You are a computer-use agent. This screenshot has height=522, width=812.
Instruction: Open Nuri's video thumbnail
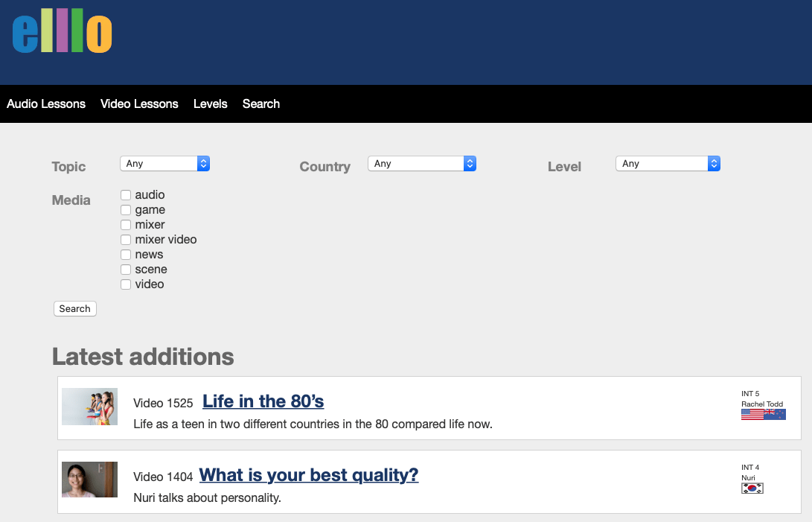coord(89,480)
